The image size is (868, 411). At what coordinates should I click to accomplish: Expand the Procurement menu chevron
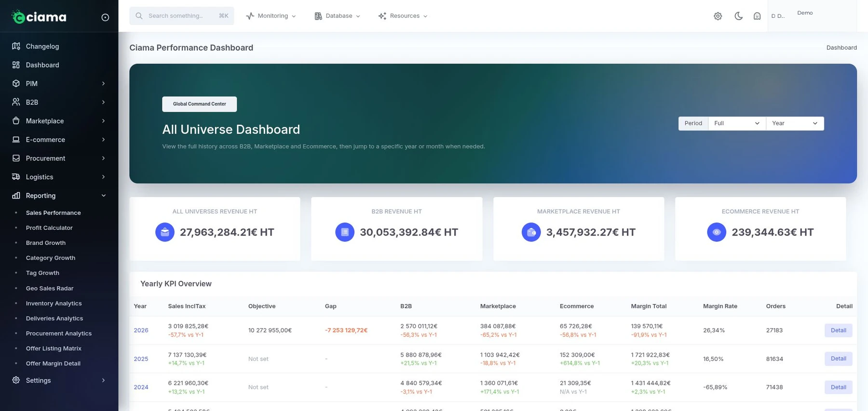tap(103, 158)
